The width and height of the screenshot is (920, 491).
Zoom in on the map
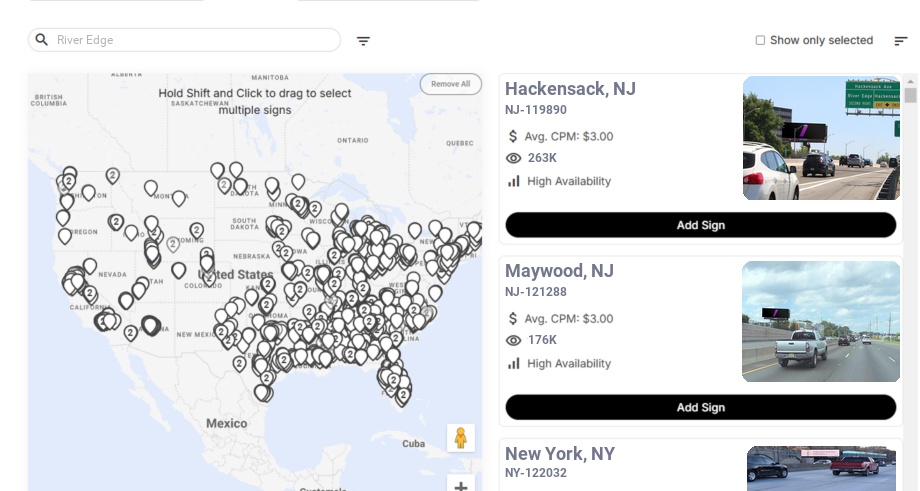[x=460, y=486]
